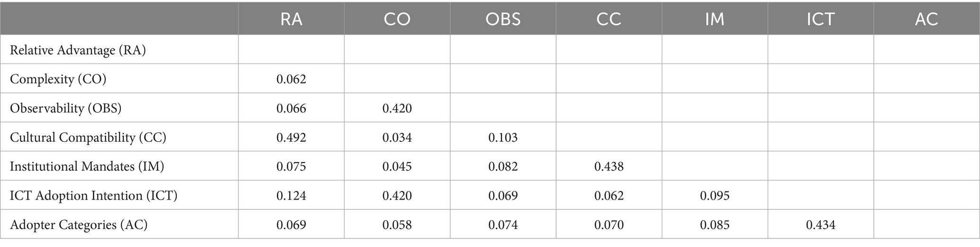Click the Complexity (CO) row label
Viewport: 980px width, 247px height.
click(x=58, y=79)
